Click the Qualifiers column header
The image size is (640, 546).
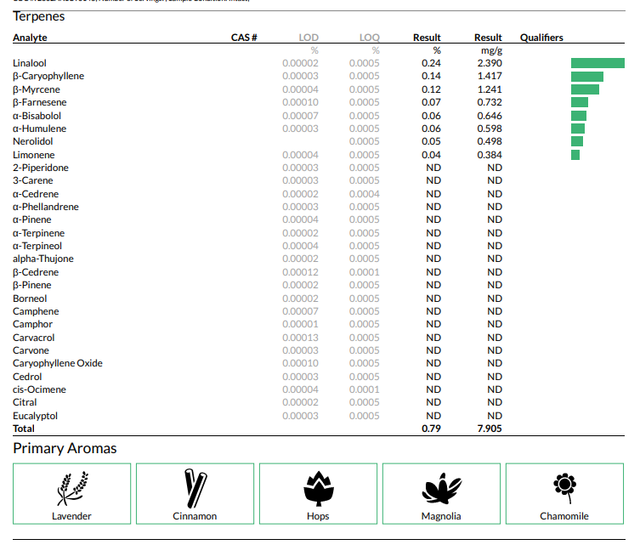point(541,38)
